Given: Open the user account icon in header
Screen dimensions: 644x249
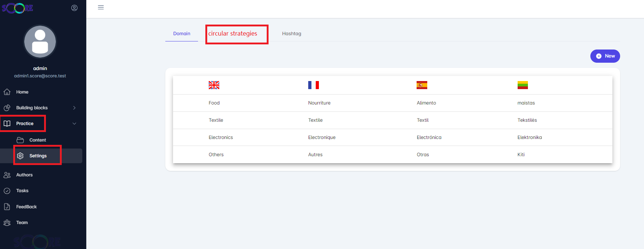Looking at the screenshot, I should tap(74, 8).
